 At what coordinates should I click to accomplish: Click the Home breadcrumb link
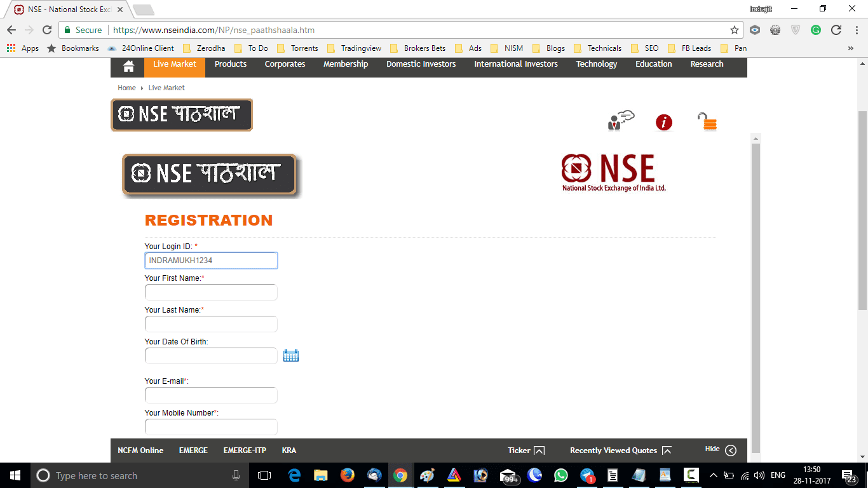click(x=126, y=88)
